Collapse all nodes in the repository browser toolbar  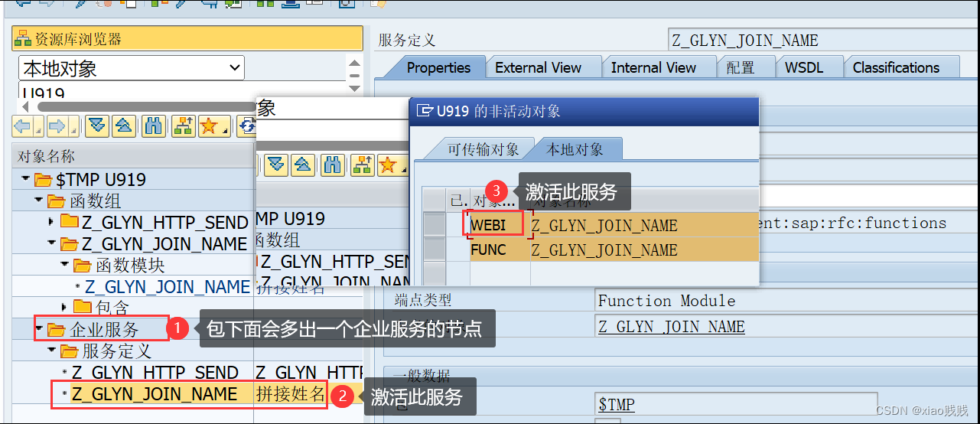click(x=125, y=126)
